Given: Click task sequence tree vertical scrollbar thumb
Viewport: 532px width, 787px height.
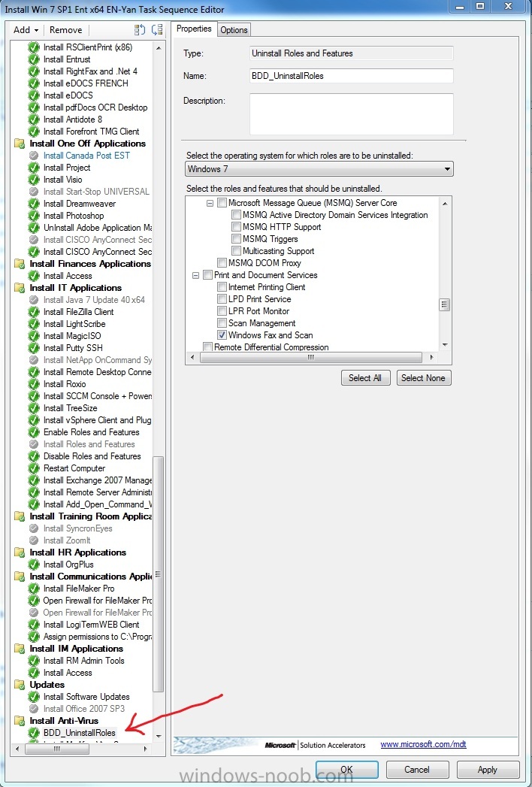Looking at the screenshot, I should (x=159, y=574).
